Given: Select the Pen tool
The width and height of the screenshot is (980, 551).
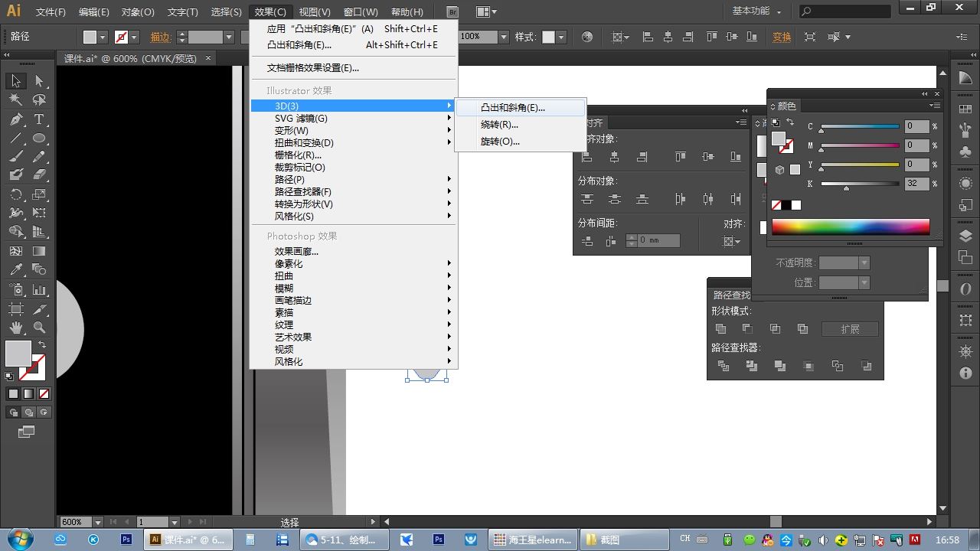Looking at the screenshot, I should coord(16,119).
